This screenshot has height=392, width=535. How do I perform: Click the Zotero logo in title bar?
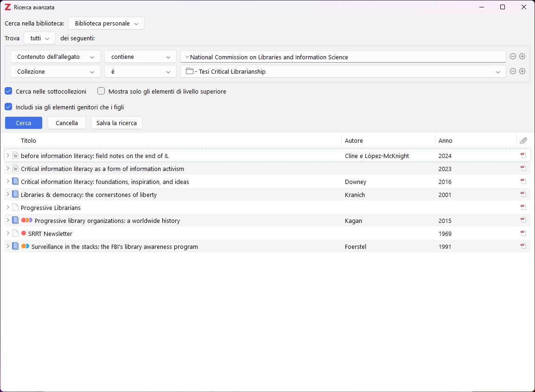pyautogui.click(x=7, y=7)
